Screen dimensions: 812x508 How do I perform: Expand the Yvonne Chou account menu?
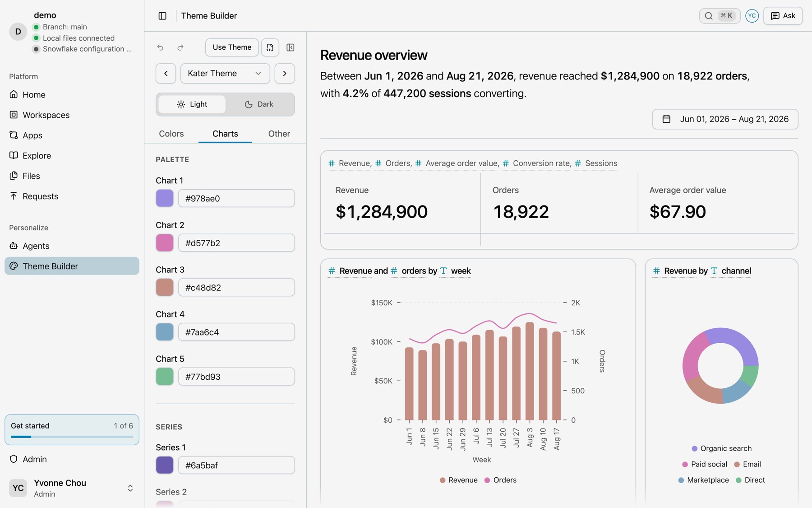tap(72, 488)
